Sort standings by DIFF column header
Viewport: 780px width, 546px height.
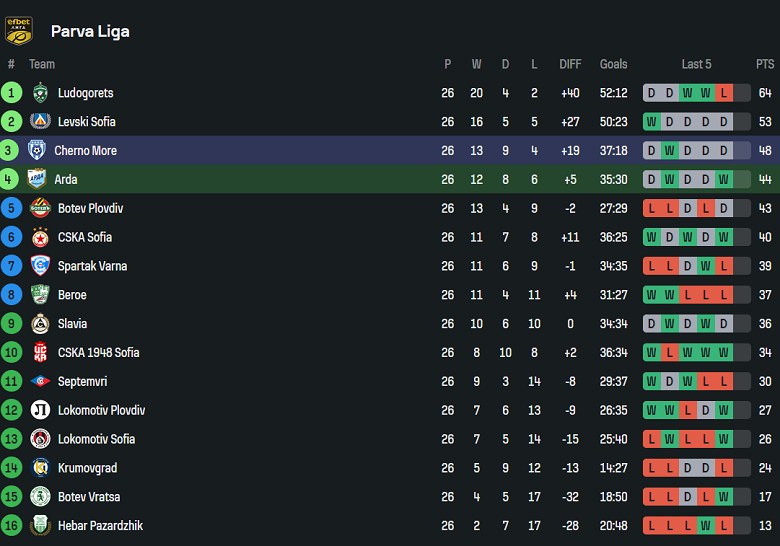[570, 64]
